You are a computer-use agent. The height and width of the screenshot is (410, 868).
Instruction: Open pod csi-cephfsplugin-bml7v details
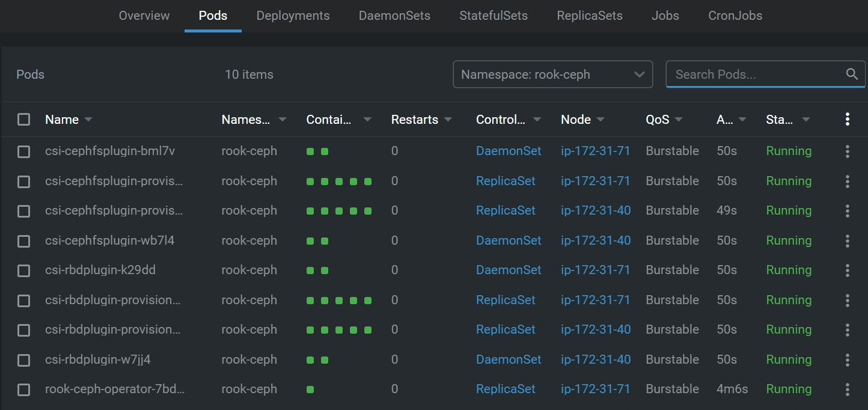(110, 151)
